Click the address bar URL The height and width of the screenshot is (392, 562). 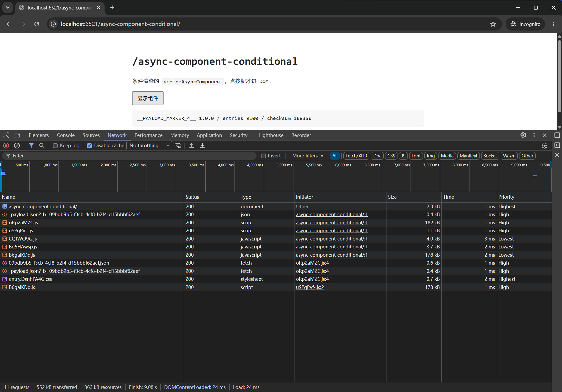coord(120,24)
